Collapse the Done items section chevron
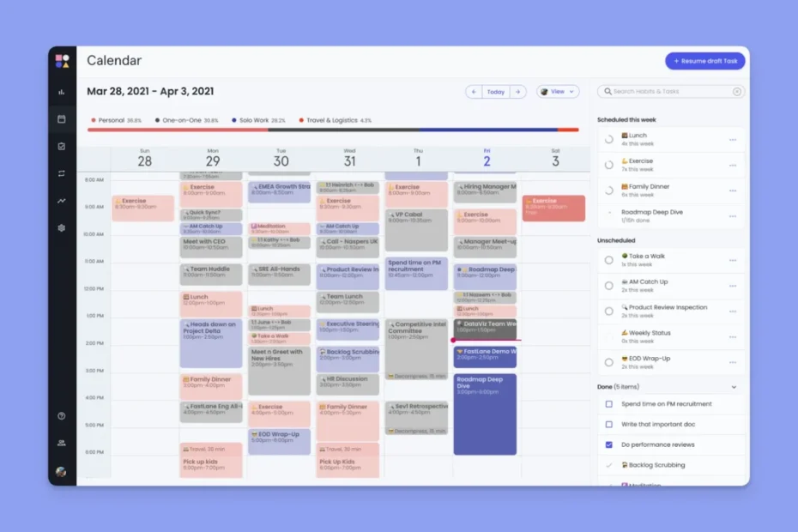Screen dimensions: 798x532 pyautogui.click(x=733, y=387)
